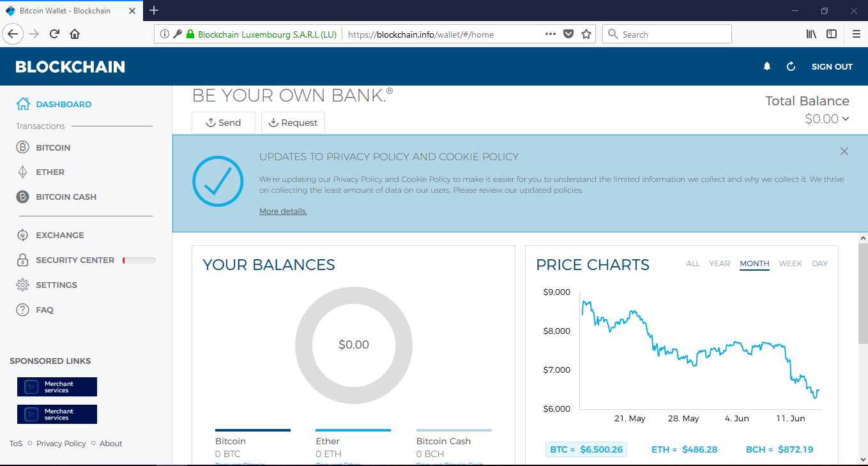This screenshot has height=466, width=868.
Task: Select the BCH price toggle
Action: tap(779, 449)
